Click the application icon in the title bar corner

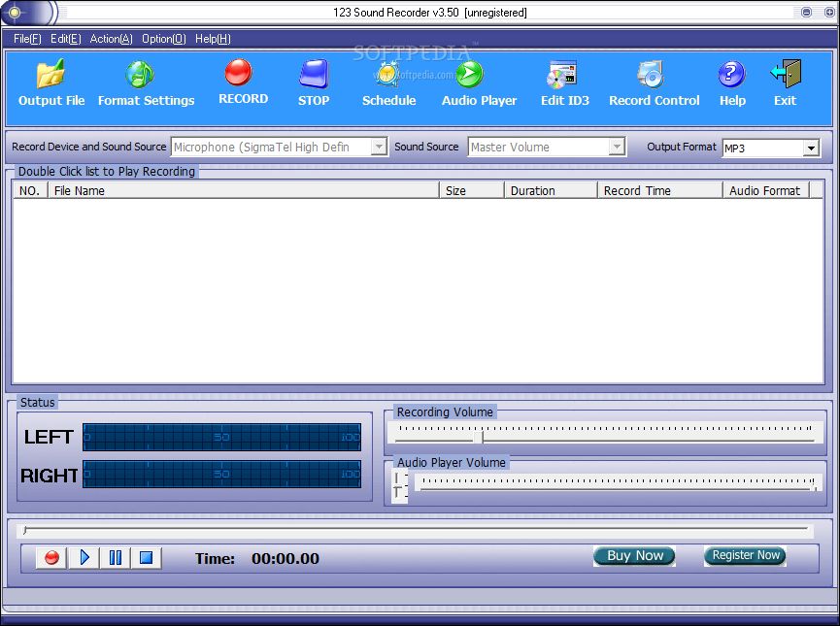click(15, 12)
